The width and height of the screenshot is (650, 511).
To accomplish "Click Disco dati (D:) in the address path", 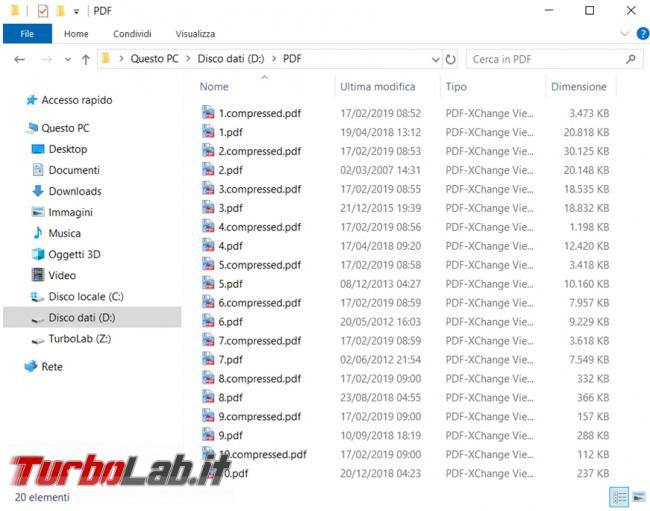I will pyautogui.click(x=230, y=59).
